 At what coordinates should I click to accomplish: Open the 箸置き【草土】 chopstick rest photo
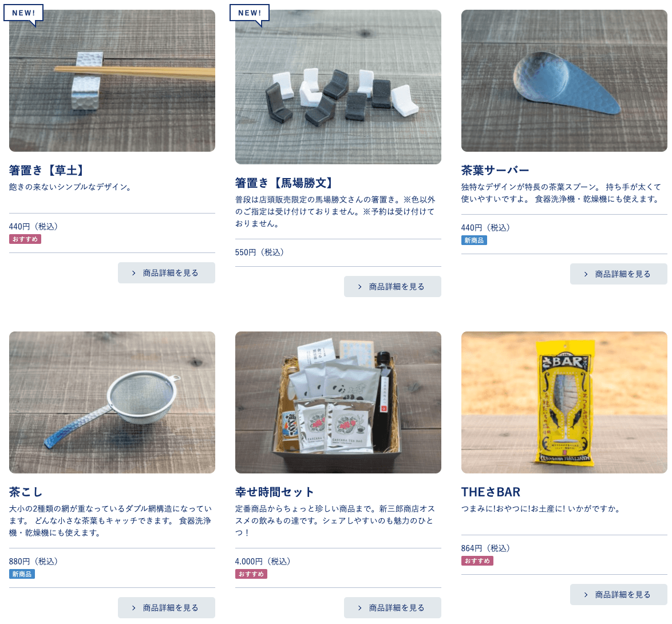pos(112,81)
